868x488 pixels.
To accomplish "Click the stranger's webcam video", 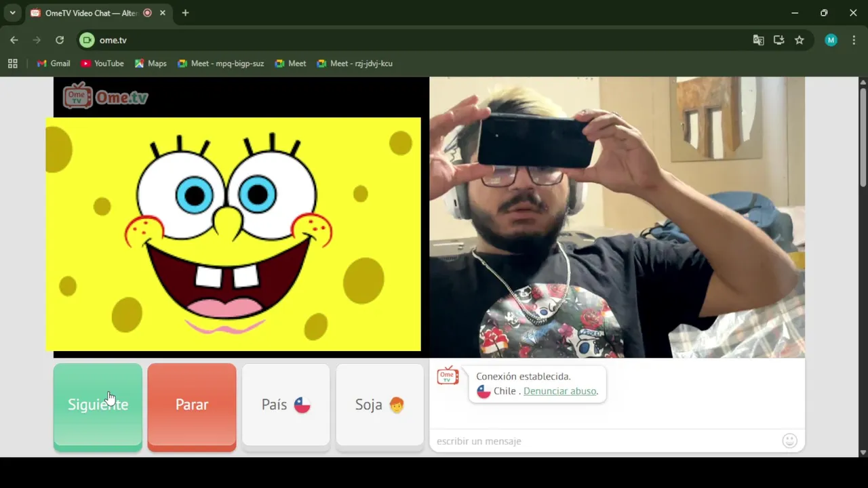I will [x=617, y=217].
